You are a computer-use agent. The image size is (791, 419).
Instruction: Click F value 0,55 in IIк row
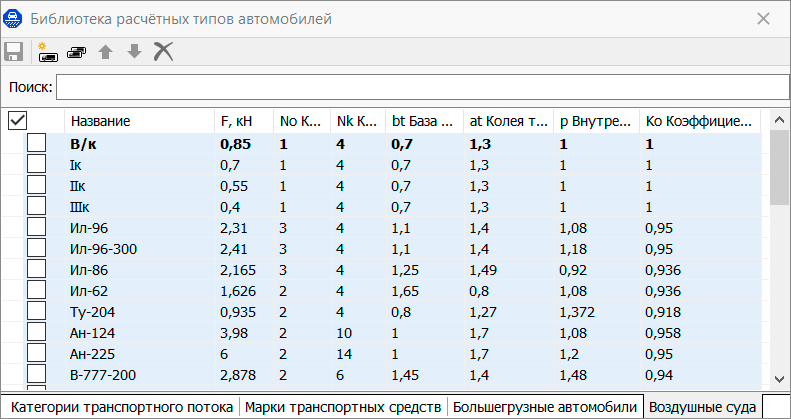click(234, 187)
